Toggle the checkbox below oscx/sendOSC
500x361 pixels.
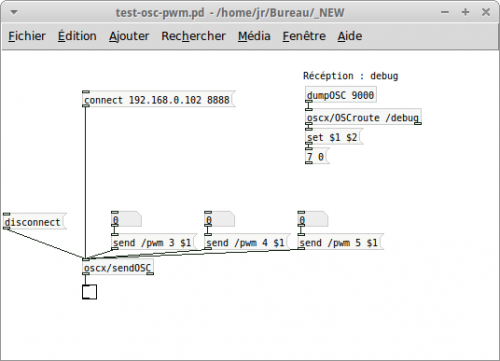click(x=89, y=292)
